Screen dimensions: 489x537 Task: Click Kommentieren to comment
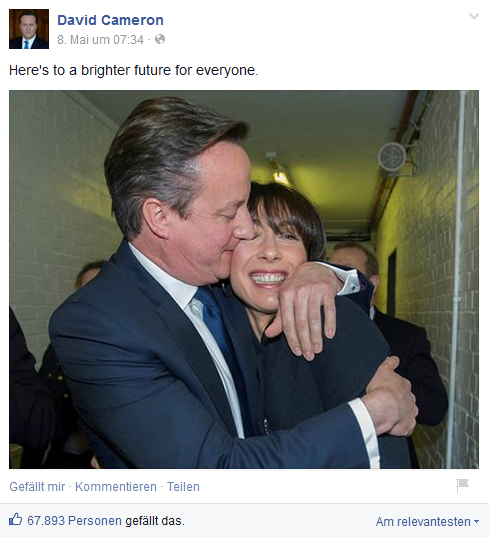[116, 487]
